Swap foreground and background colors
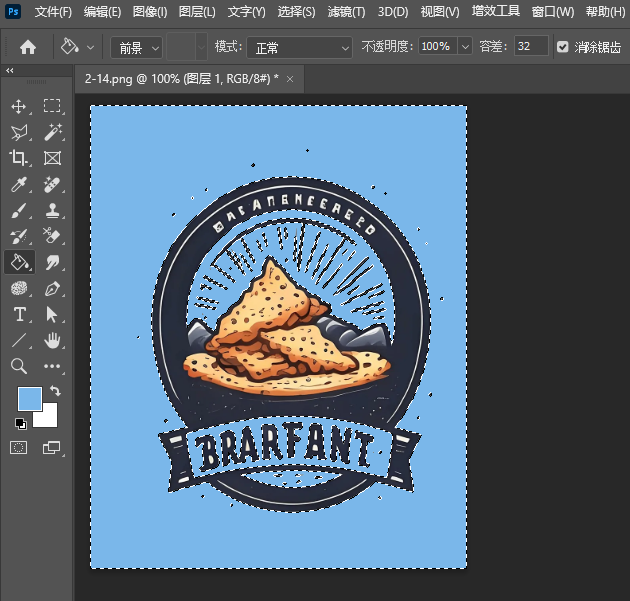 point(56,391)
